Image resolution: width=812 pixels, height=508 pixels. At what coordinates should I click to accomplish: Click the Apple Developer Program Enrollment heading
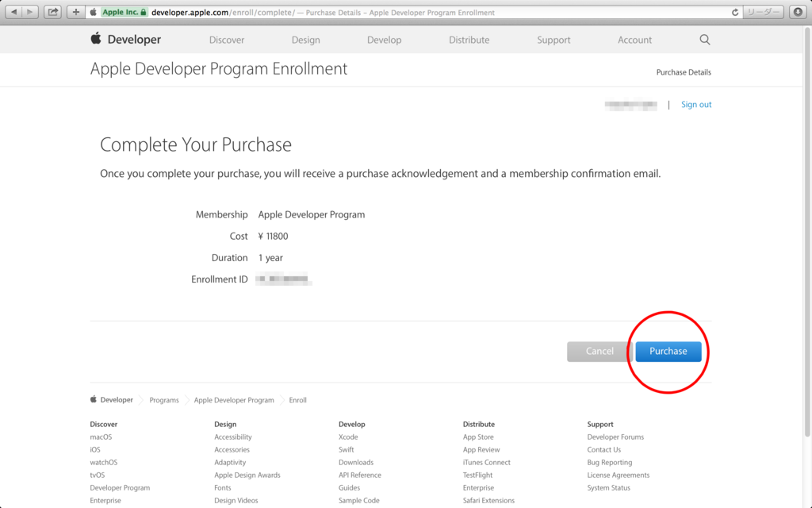coord(219,68)
